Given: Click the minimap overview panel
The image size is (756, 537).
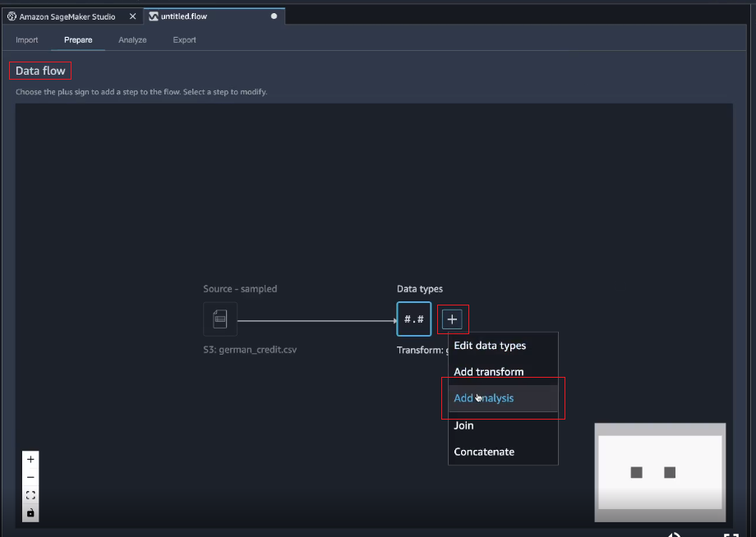Looking at the screenshot, I should click(x=660, y=472).
